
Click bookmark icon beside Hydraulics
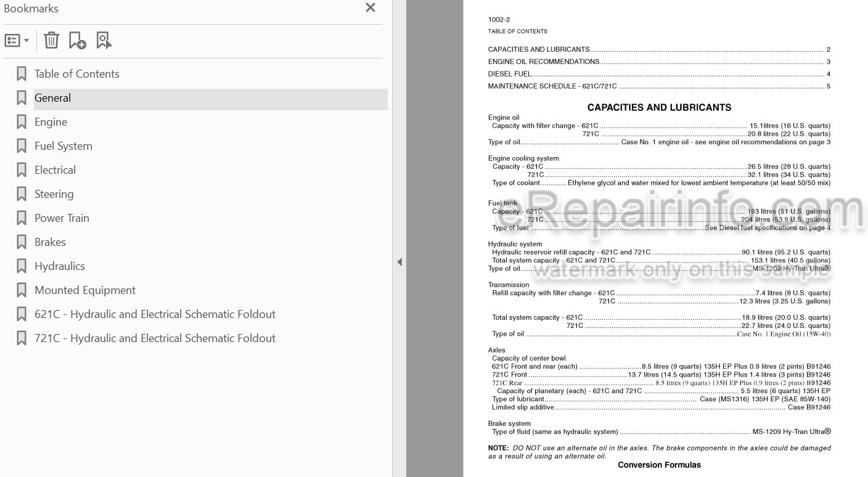click(22, 266)
